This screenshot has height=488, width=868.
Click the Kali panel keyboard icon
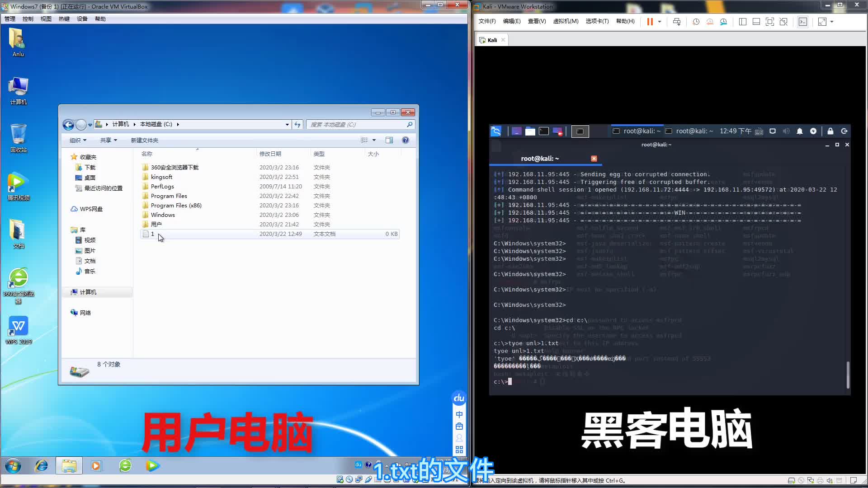click(x=759, y=131)
